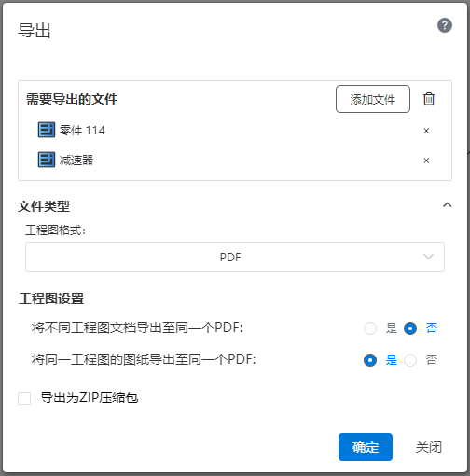Confirm export with the 确定 button
470x476 pixels.
point(366,447)
